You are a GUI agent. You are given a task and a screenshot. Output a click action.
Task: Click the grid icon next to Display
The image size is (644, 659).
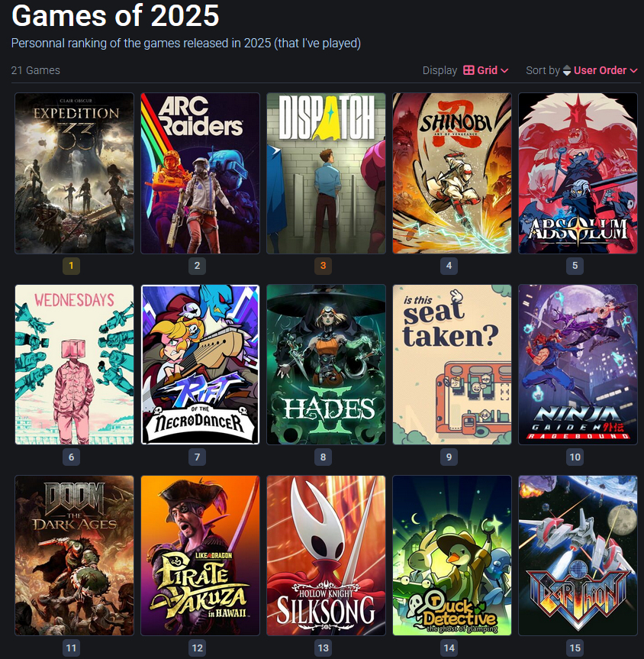pyautogui.click(x=469, y=70)
